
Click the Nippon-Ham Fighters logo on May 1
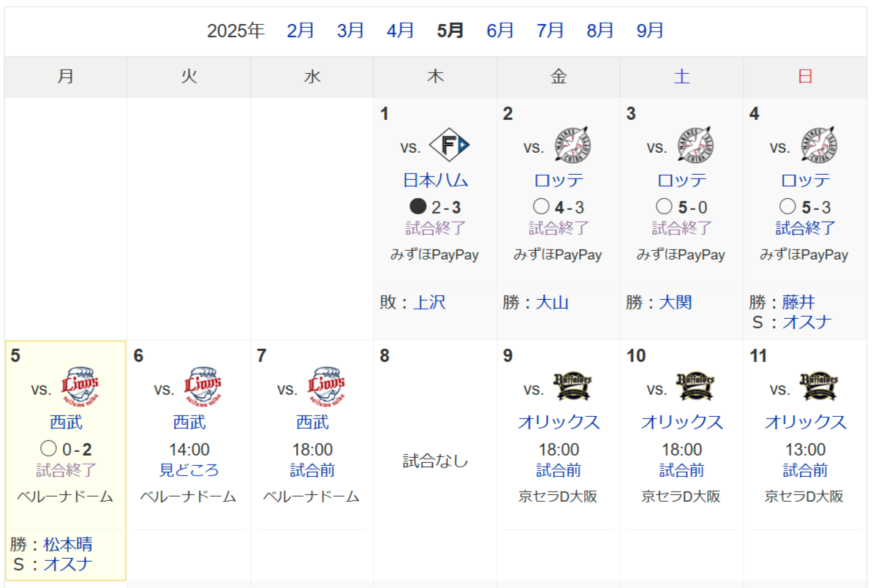point(450,146)
